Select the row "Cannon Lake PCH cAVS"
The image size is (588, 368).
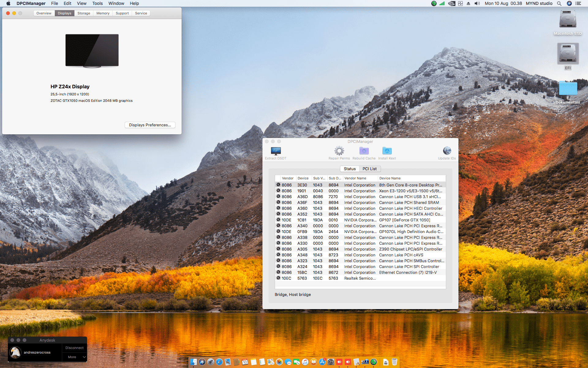tap(360, 255)
